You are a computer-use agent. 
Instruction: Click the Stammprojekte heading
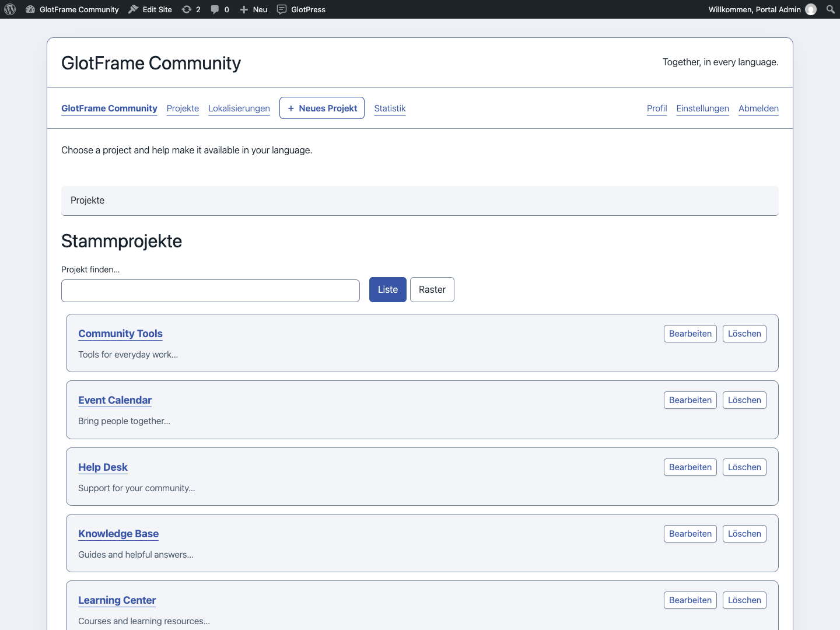pos(121,241)
